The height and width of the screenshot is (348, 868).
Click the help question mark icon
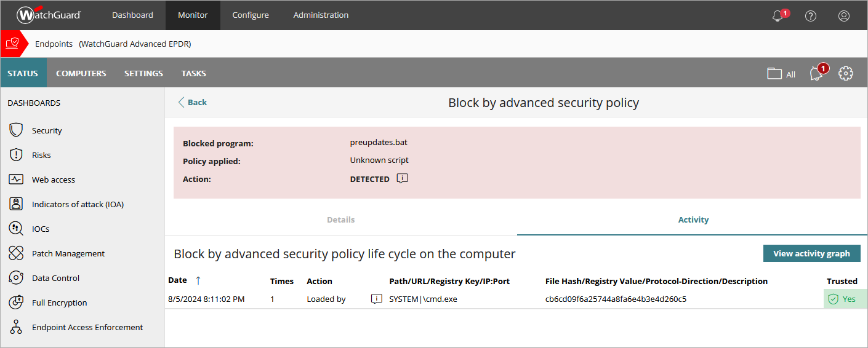(811, 16)
